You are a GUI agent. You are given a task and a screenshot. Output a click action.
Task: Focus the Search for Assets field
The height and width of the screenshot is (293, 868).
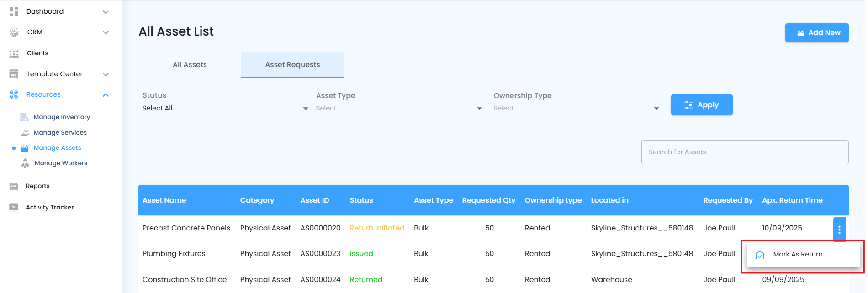(745, 152)
